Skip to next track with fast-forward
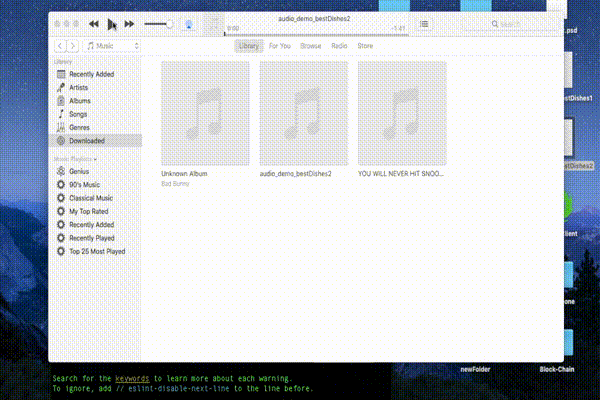The width and height of the screenshot is (600, 400). (x=131, y=23)
